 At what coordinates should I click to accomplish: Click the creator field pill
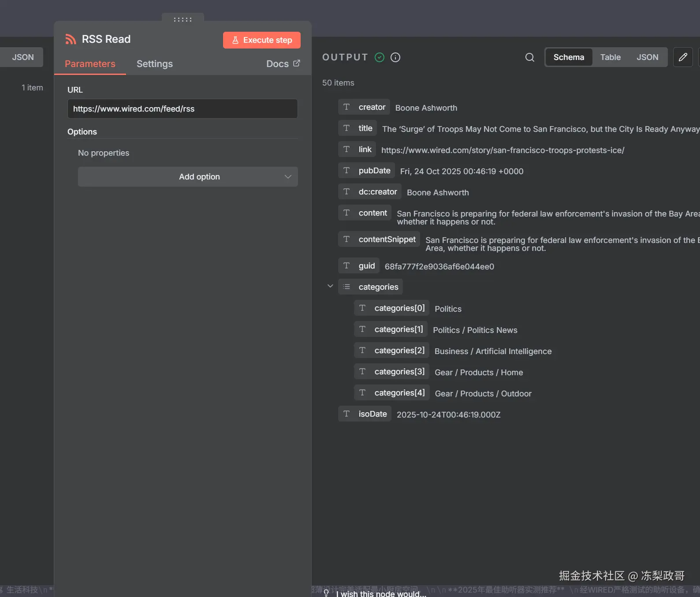pyautogui.click(x=364, y=107)
